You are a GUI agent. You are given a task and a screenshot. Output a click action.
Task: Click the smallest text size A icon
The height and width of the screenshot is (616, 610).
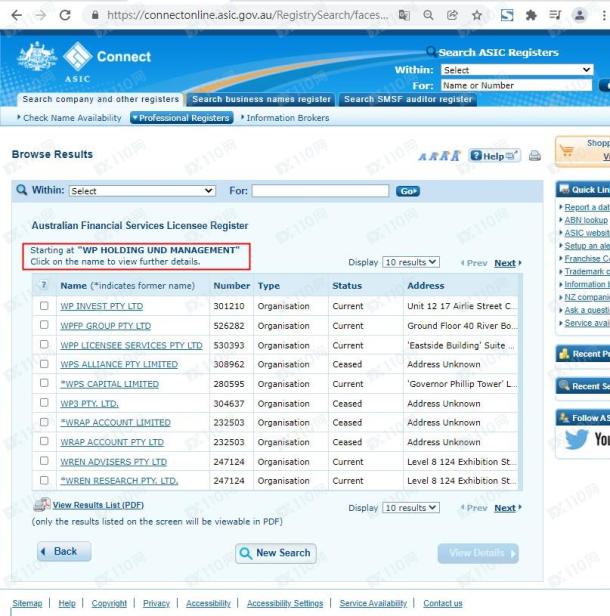tap(422, 157)
